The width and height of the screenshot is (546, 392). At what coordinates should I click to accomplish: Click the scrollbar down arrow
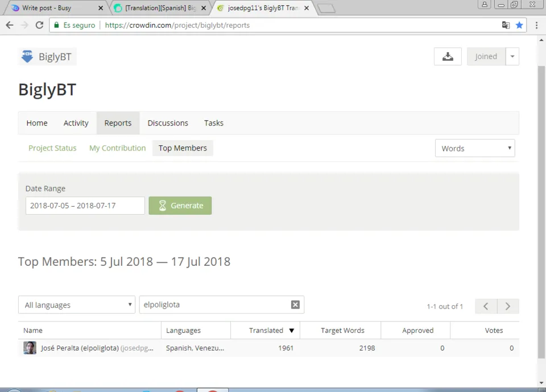541,383
